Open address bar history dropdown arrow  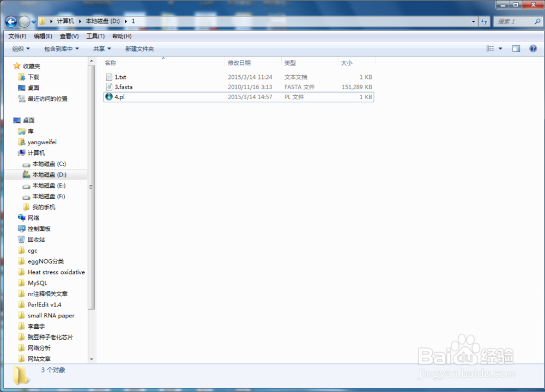click(473, 21)
